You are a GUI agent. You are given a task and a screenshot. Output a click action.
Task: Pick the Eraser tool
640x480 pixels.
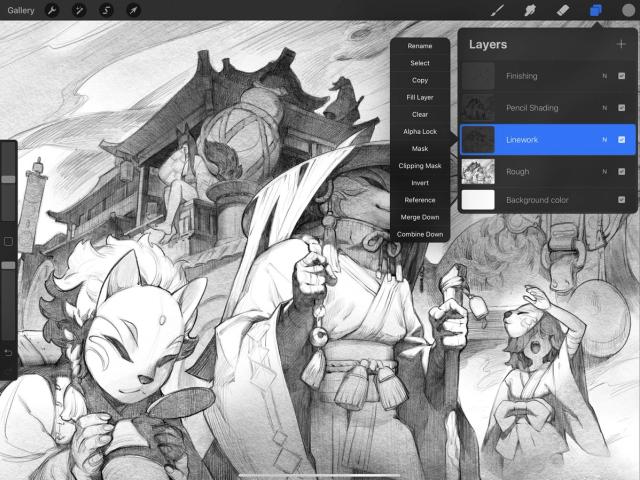(563, 10)
